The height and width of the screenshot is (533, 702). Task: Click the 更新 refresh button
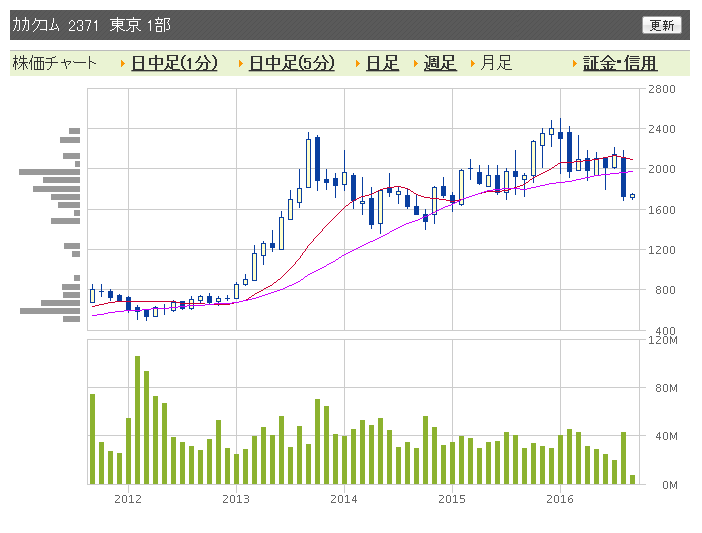click(x=662, y=25)
